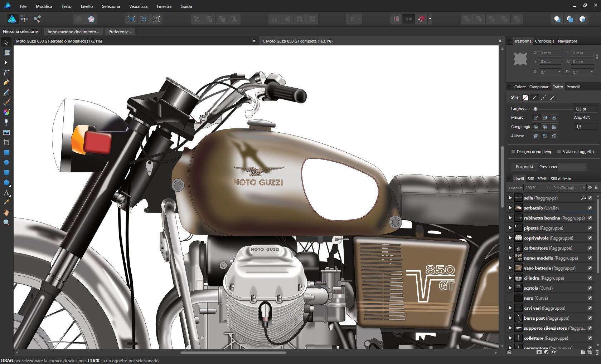601x364 pixels.
Task: Hide the carburatore layer
Action: 590,248
